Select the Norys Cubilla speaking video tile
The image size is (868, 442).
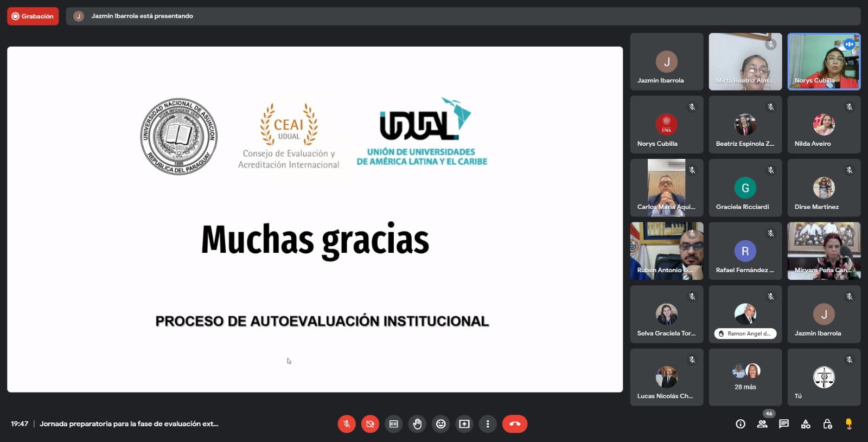[x=824, y=62]
